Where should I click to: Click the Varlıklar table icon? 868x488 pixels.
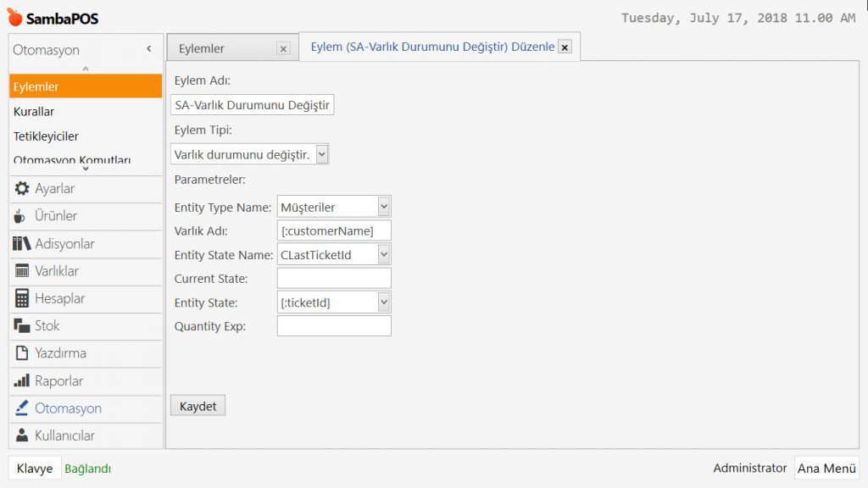pyautogui.click(x=22, y=271)
